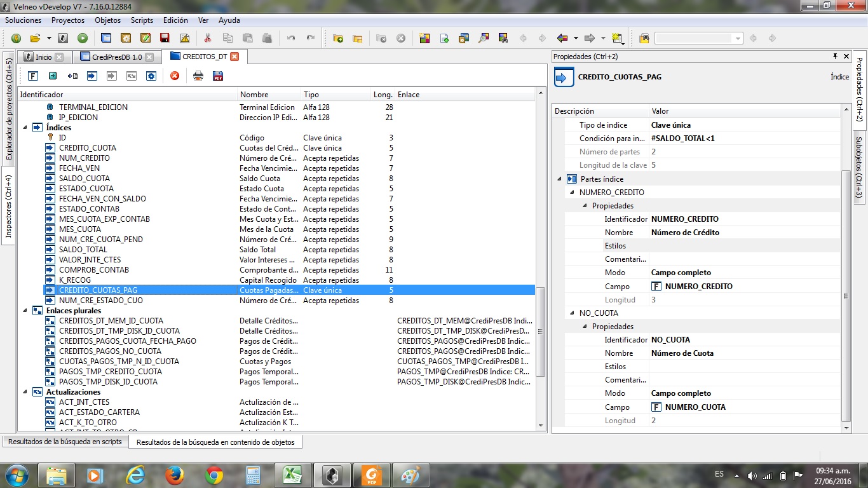868x488 pixels.
Task: Click the yellow warning triangle icon
Action: tap(184, 38)
